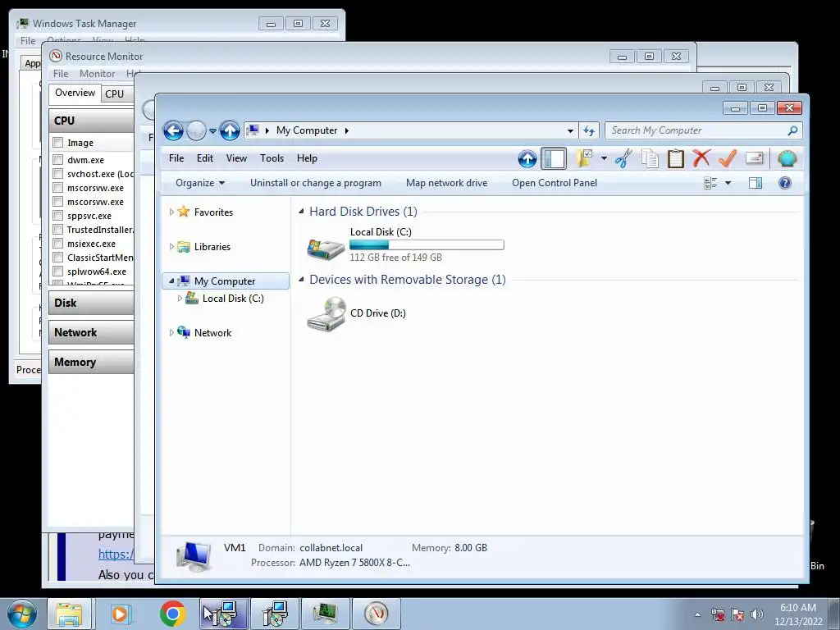Expand Local Disk (C:) in the tree
This screenshot has width=840, height=630.
pos(180,299)
